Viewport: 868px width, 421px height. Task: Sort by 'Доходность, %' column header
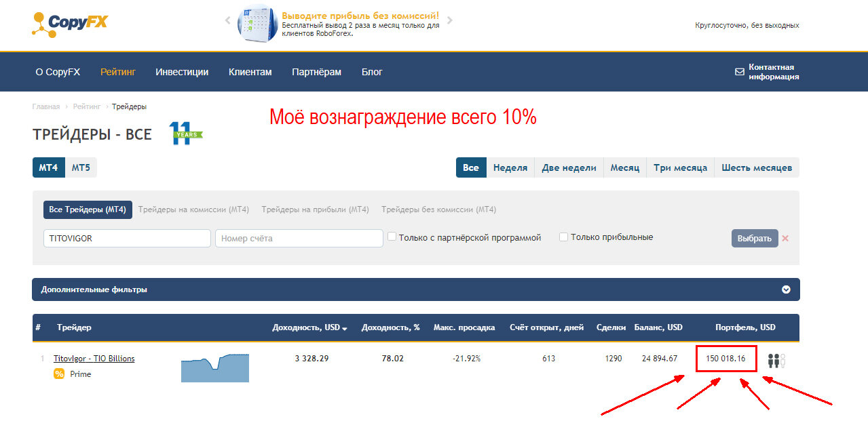click(391, 327)
